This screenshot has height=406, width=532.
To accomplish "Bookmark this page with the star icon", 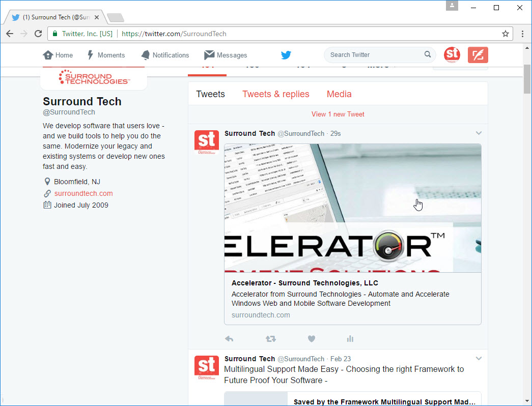I will coord(505,34).
